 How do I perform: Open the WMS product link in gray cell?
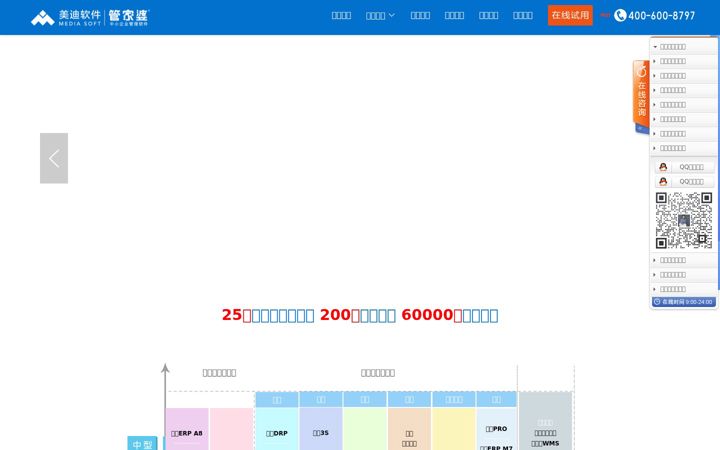pos(545,444)
